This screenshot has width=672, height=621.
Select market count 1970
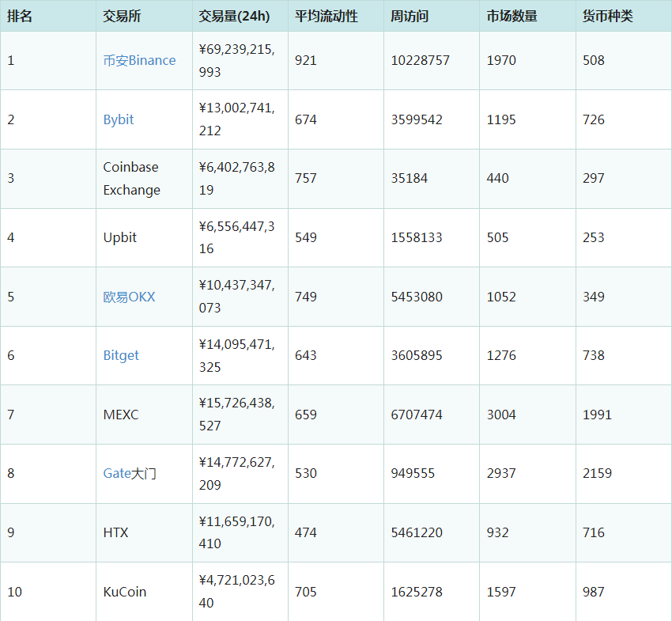(x=501, y=60)
